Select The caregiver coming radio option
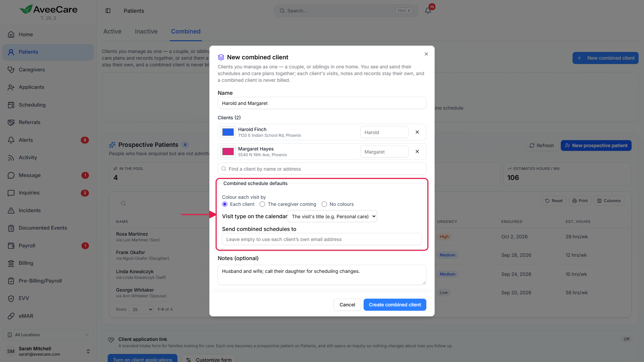Viewport: 644px width, 362px height. coord(262,204)
